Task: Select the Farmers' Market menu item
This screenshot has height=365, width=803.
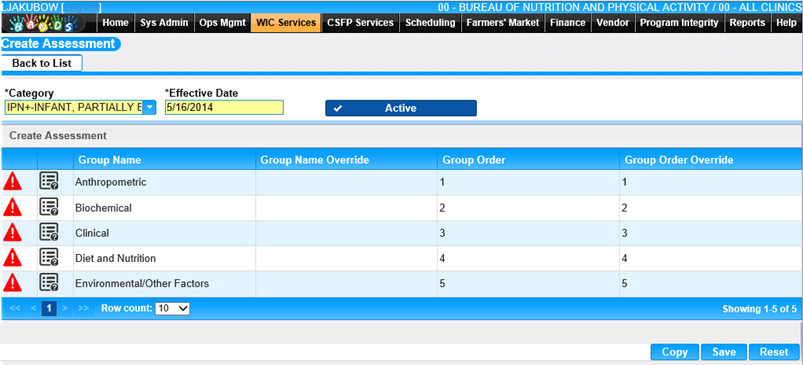Action: pyautogui.click(x=502, y=23)
